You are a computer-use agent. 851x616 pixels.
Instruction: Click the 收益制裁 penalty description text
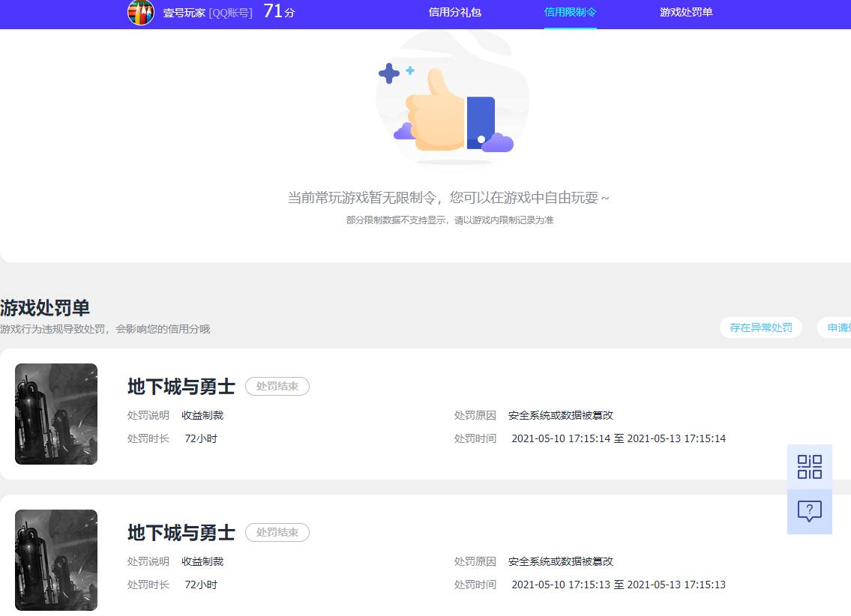(x=202, y=414)
